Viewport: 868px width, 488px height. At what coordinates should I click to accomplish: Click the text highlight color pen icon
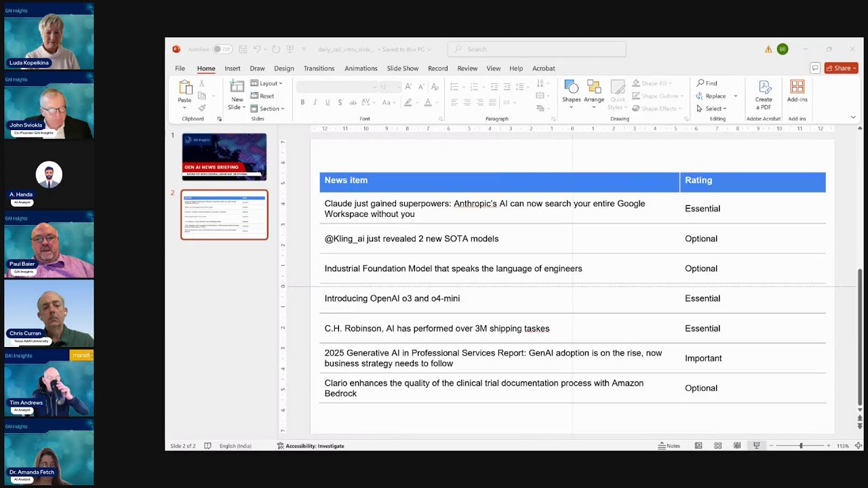pyautogui.click(x=408, y=102)
